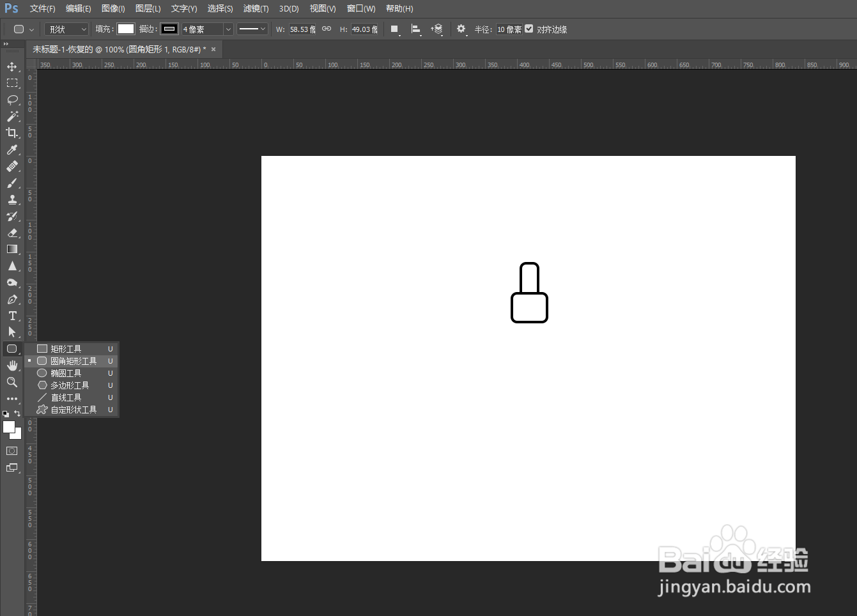
Task: Select the Sharpen/Blur tool
Action: (x=12, y=266)
